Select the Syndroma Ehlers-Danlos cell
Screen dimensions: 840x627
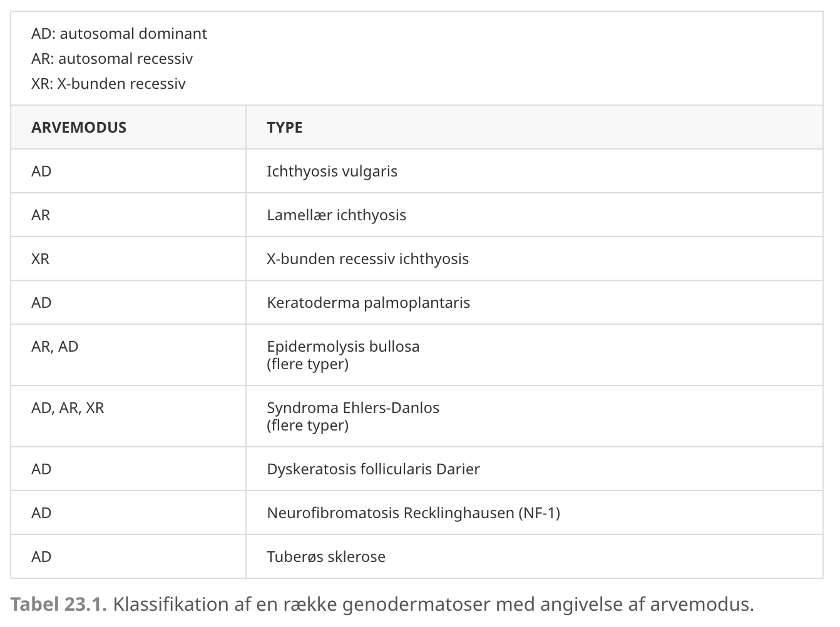tap(535, 416)
